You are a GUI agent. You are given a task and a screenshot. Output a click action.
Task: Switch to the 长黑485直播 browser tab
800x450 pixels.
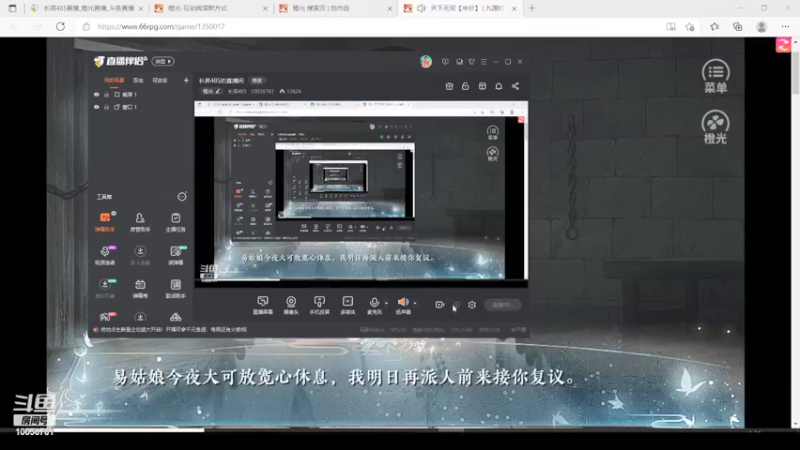pyautogui.click(x=87, y=8)
